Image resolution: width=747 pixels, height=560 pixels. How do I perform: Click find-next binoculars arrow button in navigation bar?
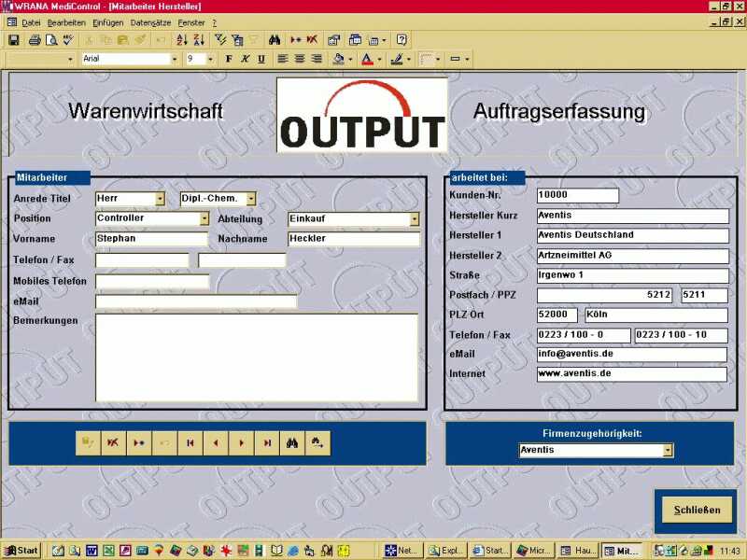317,443
